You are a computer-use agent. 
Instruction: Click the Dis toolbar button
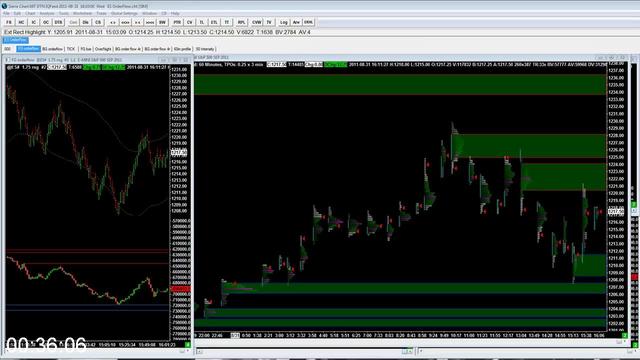pos(85,22)
